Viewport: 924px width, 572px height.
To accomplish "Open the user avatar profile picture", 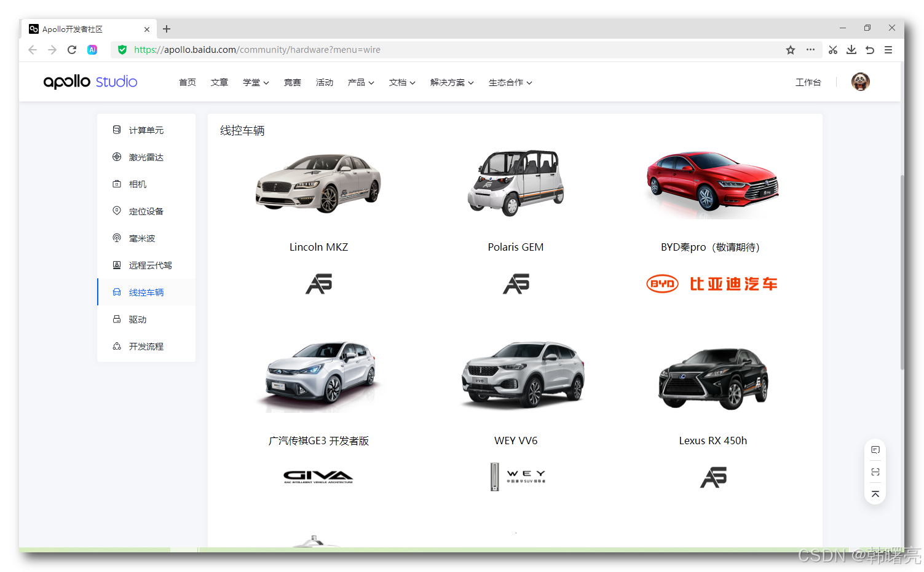I will pos(860,82).
